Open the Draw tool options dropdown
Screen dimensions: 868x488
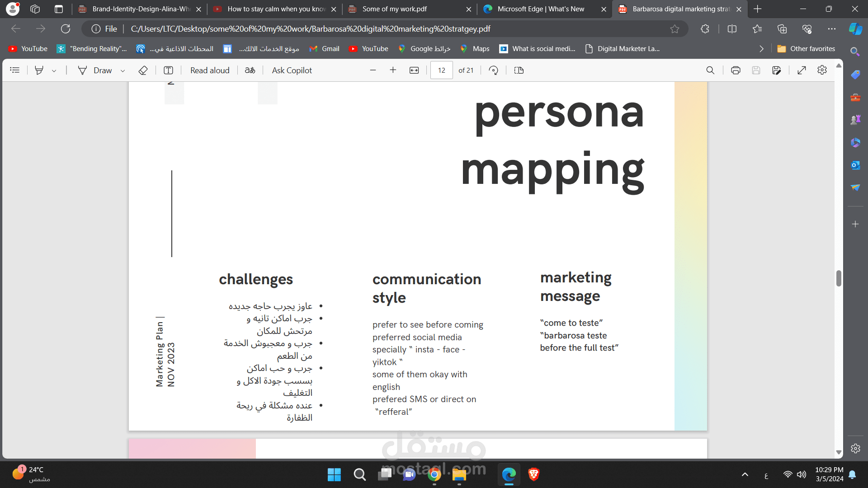[x=123, y=70]
